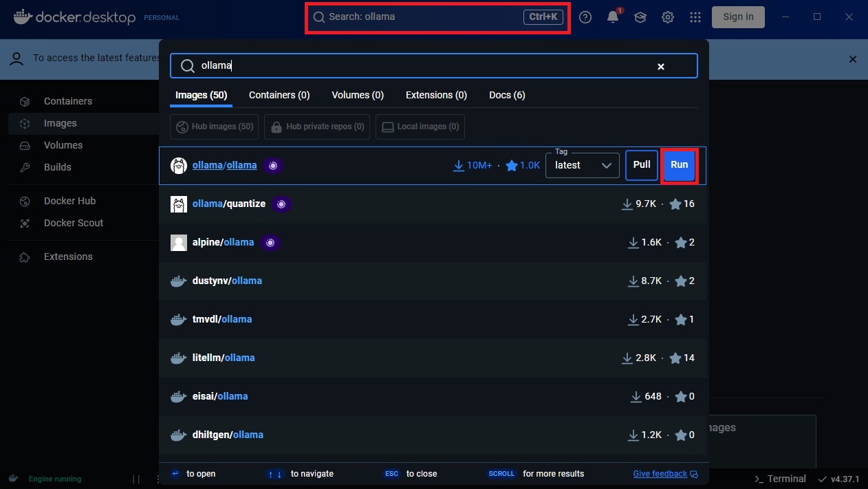Select Images in the sidebar
The height and width of the screenshot is (489, 868).
(x=83, y=124)
